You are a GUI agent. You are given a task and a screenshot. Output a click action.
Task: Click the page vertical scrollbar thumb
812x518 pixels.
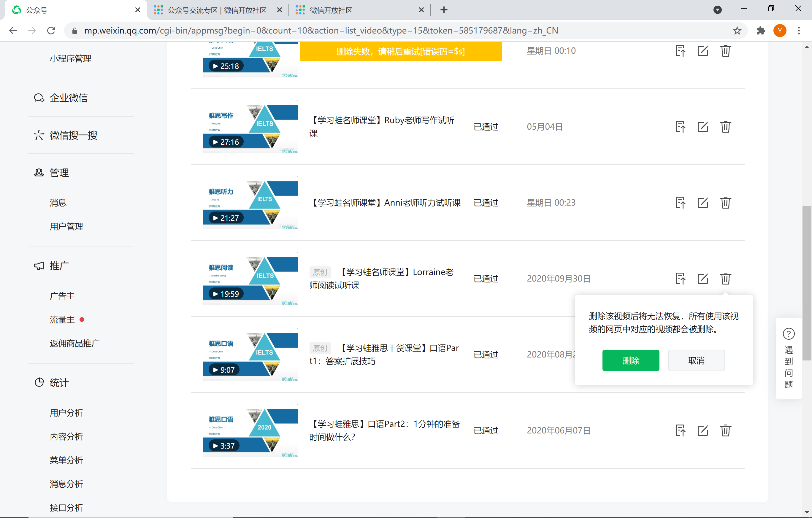[x=807, y=283]
